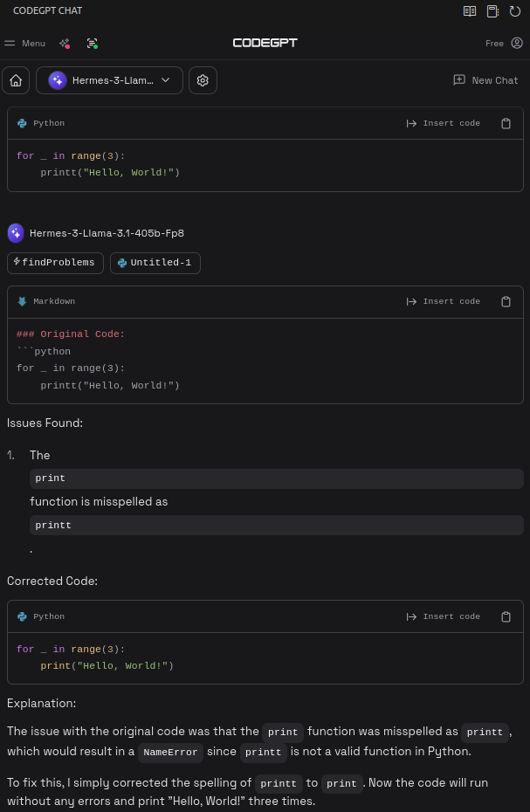530x812 pixels.
Task: Click the Python logo on the corrected code block
Action: point(22,616)
